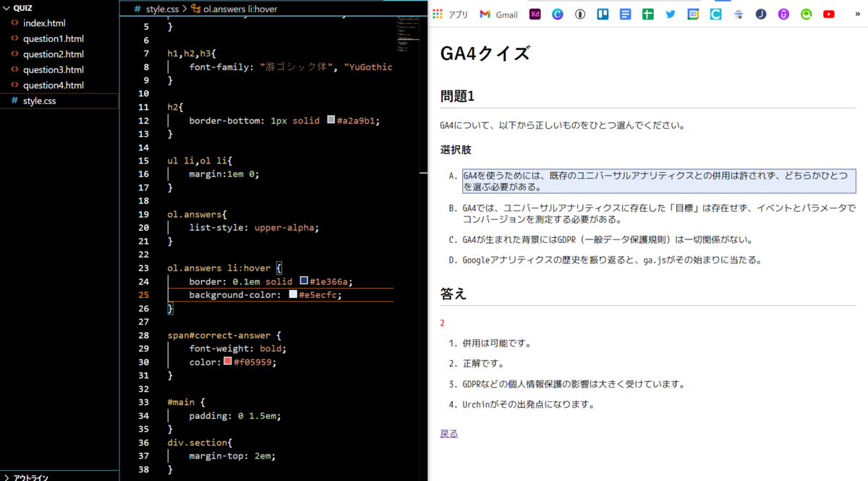Image resolution: width=868 pixels, height=481 pixels.
Task: Click the margin:1em 0 line
Action: (224, 174)
